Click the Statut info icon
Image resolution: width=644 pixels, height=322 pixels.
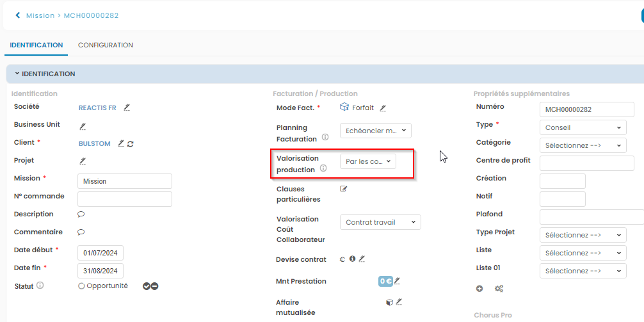[40, 286]
